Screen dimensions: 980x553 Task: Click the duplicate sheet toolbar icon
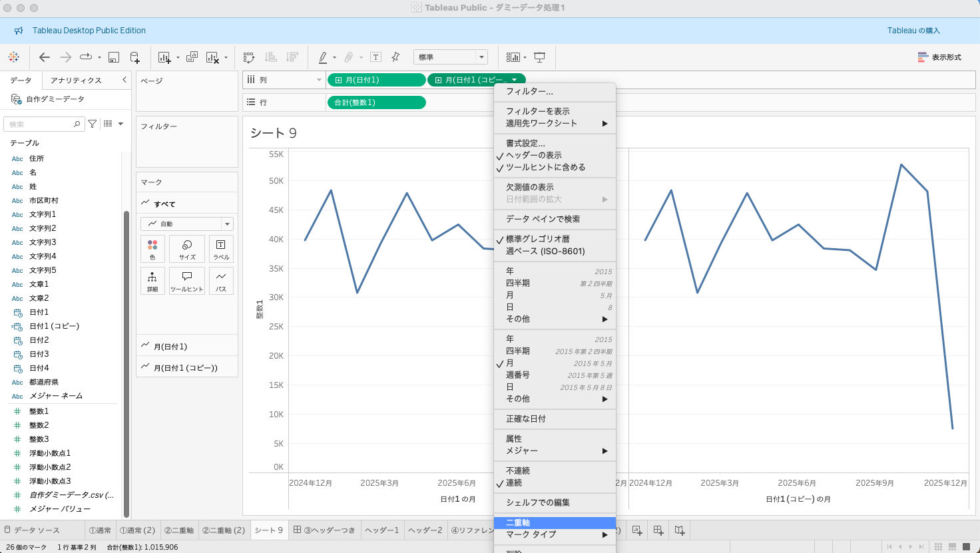click(192, 57)
